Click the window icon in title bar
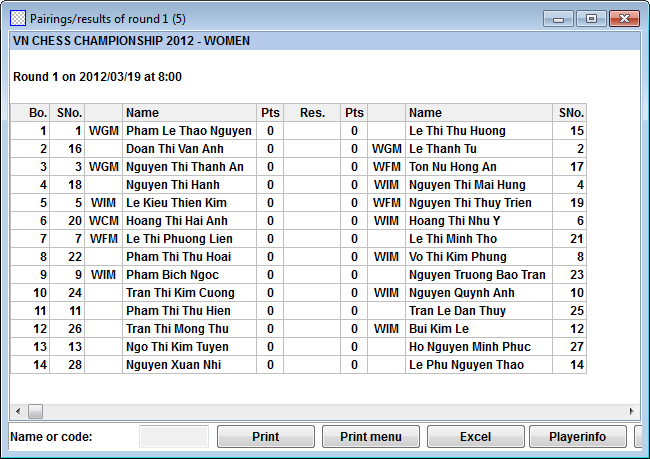 [17, 19]
